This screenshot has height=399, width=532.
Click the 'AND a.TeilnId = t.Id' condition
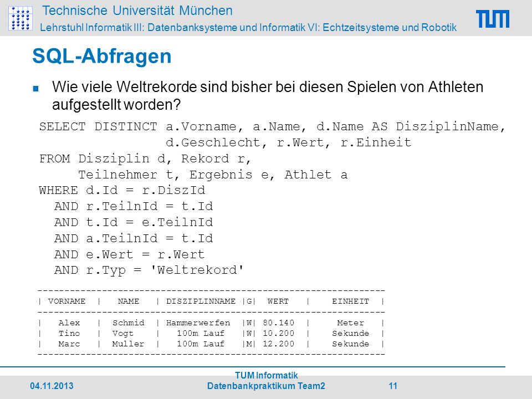pos(134,238)
